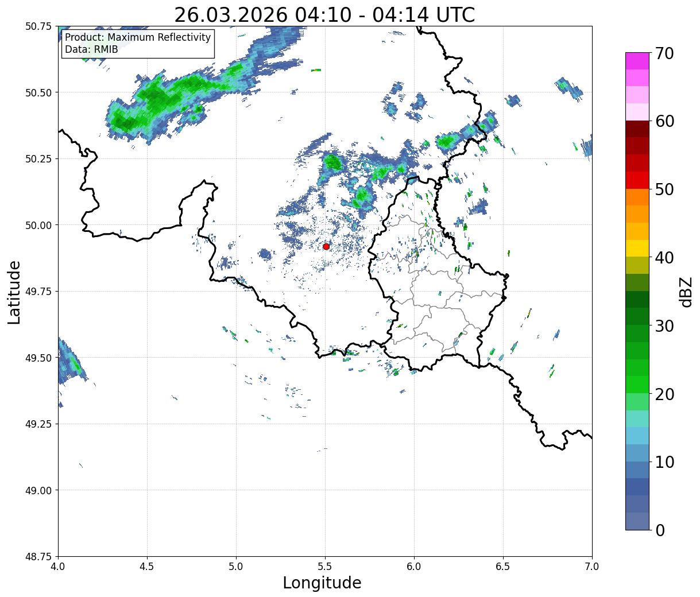700x597 pixels.
Task: Click the orange colorbar segment just below 50
Action: pyautogui.click(x=637, y=197)
